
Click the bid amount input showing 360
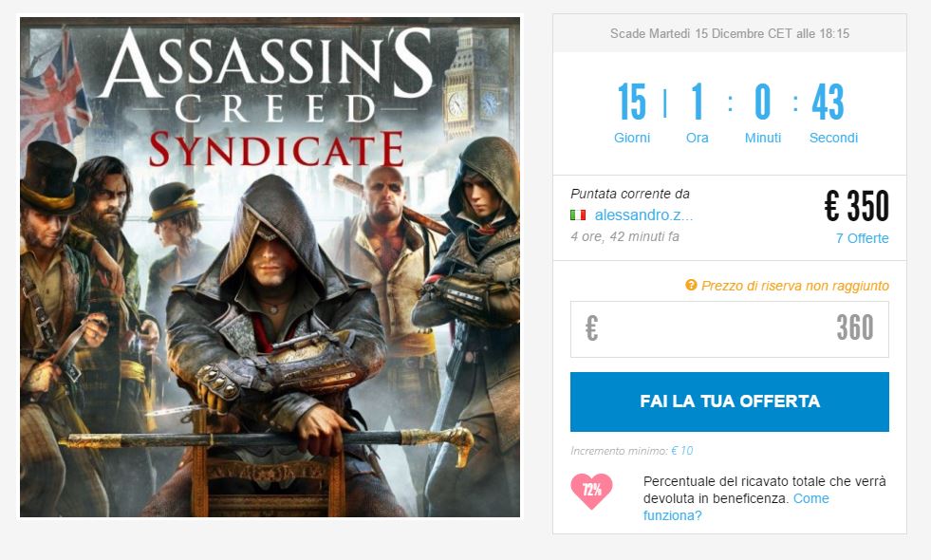click(729, 329)
